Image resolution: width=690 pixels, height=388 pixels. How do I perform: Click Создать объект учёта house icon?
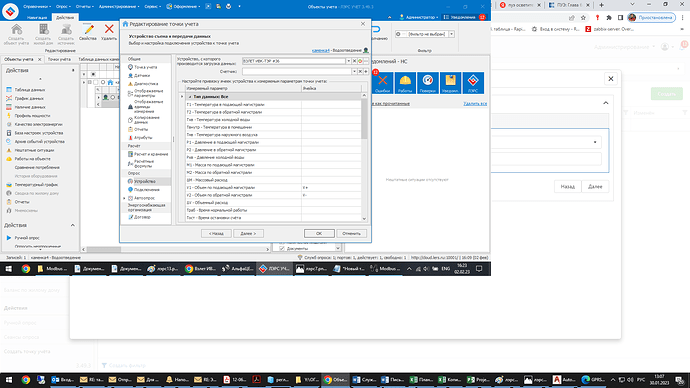coord(17,29)
